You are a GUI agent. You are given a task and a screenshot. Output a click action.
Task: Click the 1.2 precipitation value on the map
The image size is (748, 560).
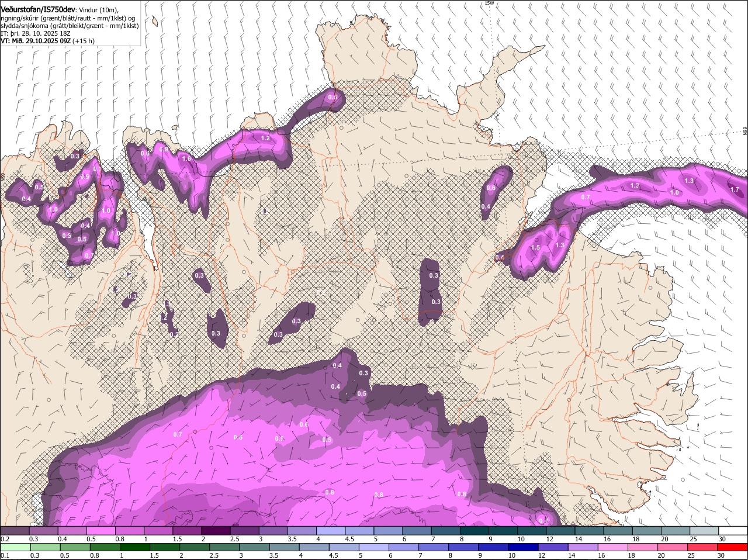[265, 138]
